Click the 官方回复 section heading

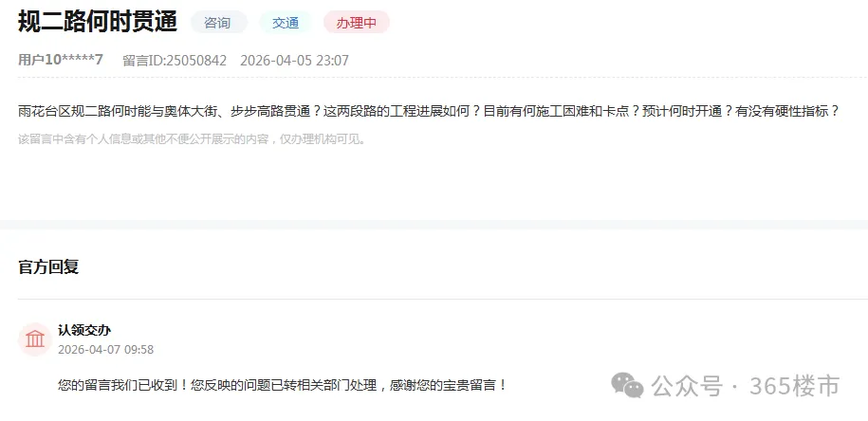coord(48,266)
